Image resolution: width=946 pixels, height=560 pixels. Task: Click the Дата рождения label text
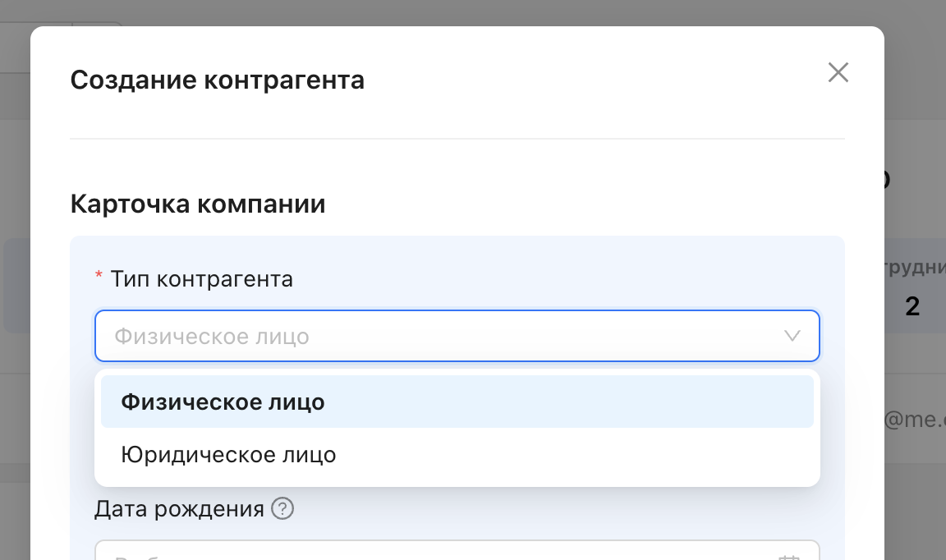tap(179, 509)
